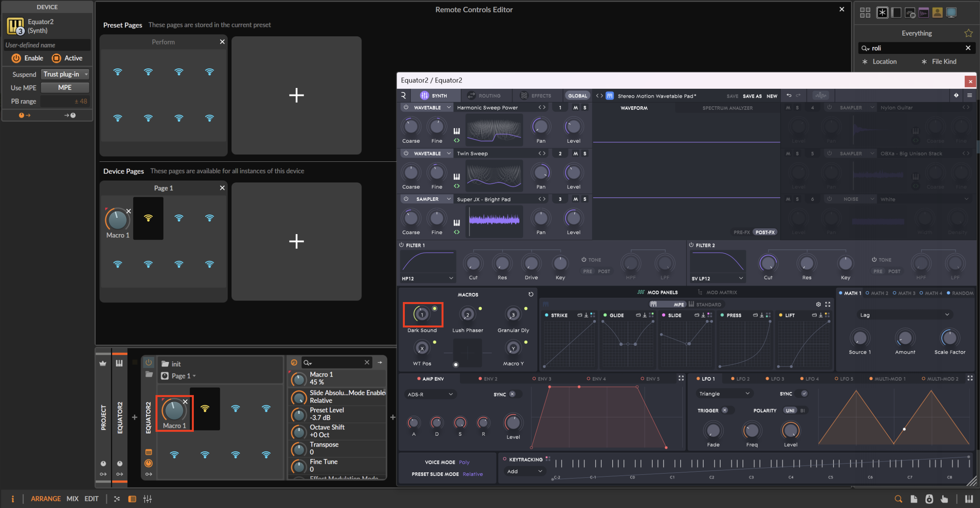Click the mod panels settings gear icon
The image size is (980, 508).
(x=818, y=304)
